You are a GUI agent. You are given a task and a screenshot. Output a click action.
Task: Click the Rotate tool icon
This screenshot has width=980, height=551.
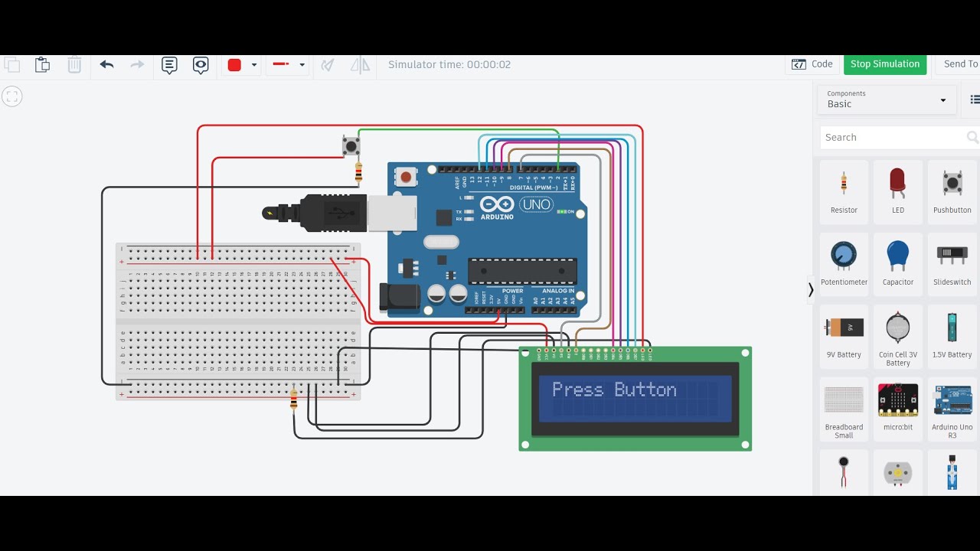point(328,65)
